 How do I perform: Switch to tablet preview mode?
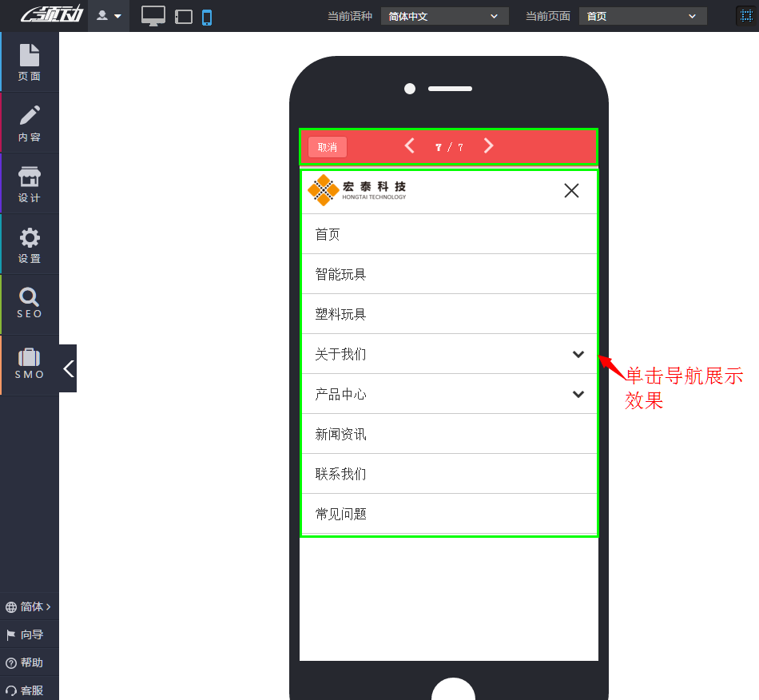[183, 15]
